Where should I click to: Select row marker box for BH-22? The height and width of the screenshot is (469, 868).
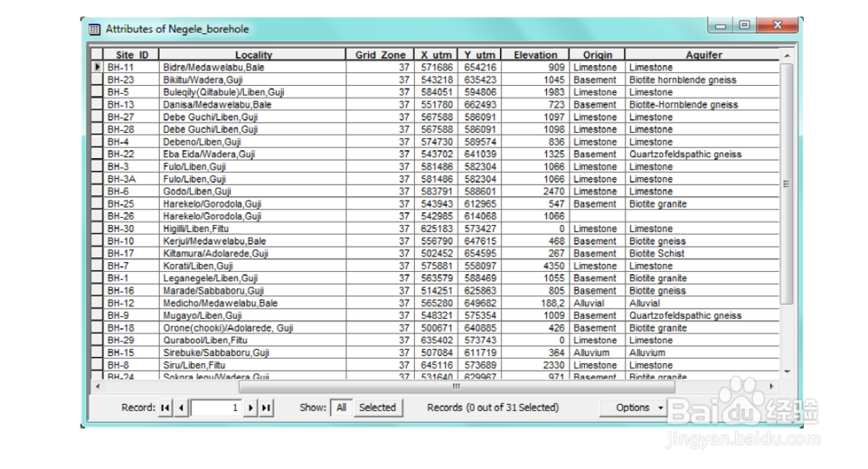[x=97, y=154]
